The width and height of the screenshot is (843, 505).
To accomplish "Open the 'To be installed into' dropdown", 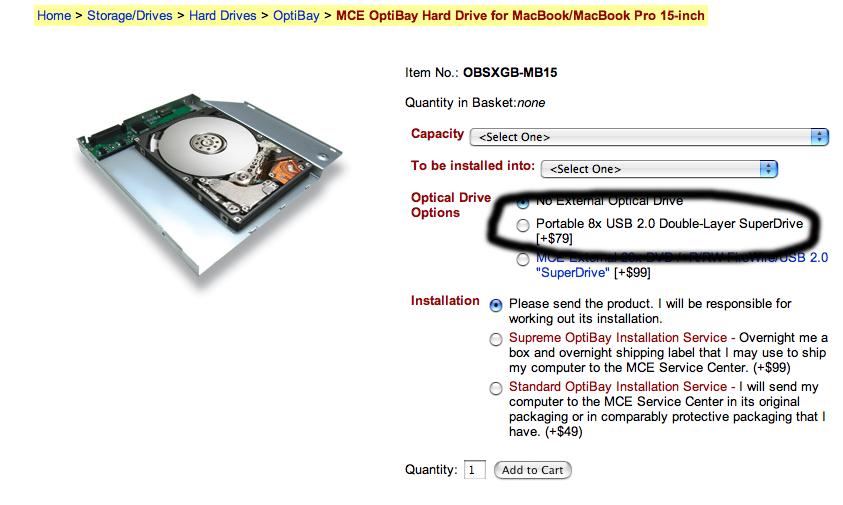I will [x=659, y=169].
